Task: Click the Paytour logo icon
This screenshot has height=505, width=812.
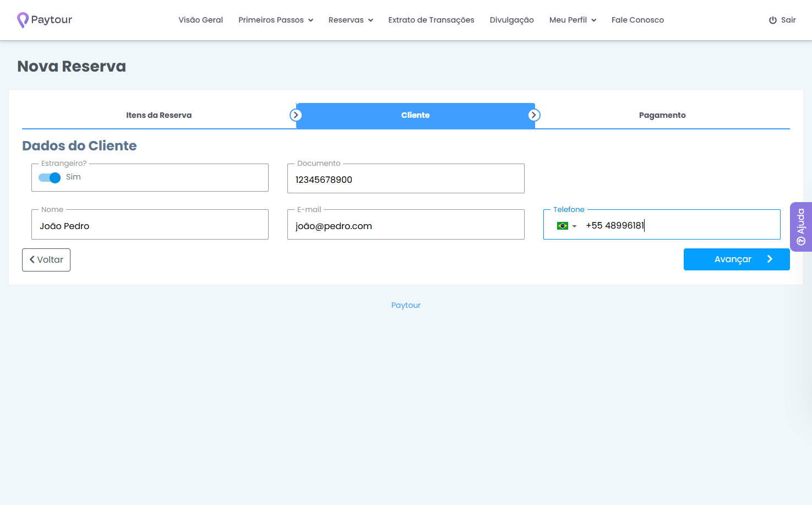Action: click(x=23, y=20)
